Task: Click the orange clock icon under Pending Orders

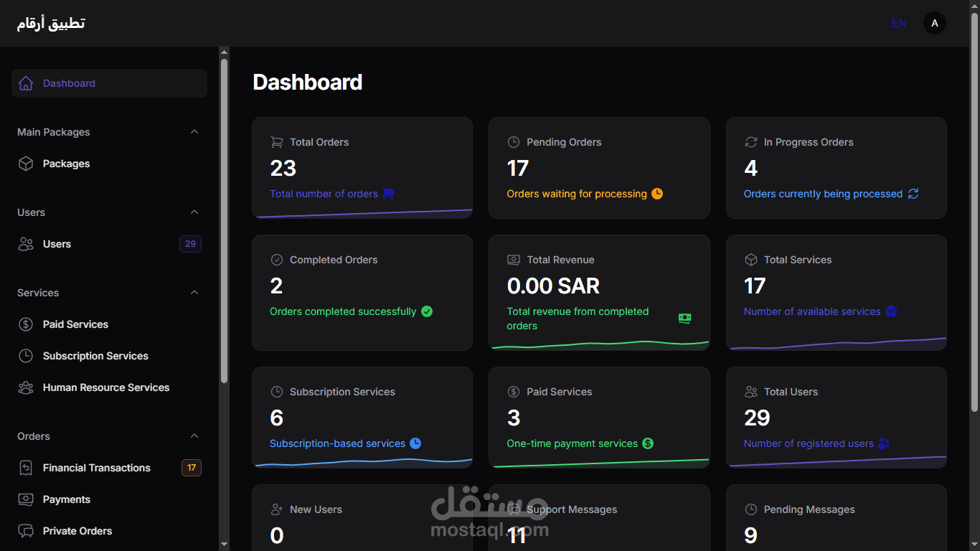Action: click(x=657, y=194)
